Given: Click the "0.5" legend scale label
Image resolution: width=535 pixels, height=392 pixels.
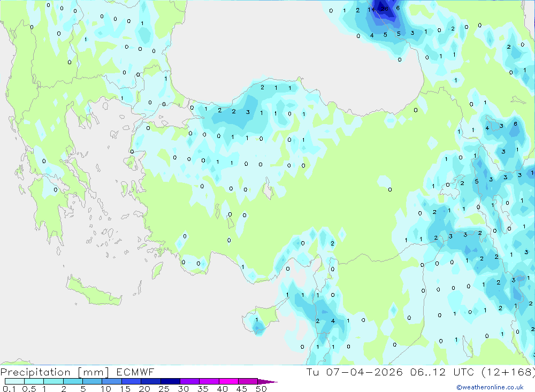Looking at the screenshot, I should [29, 389].
